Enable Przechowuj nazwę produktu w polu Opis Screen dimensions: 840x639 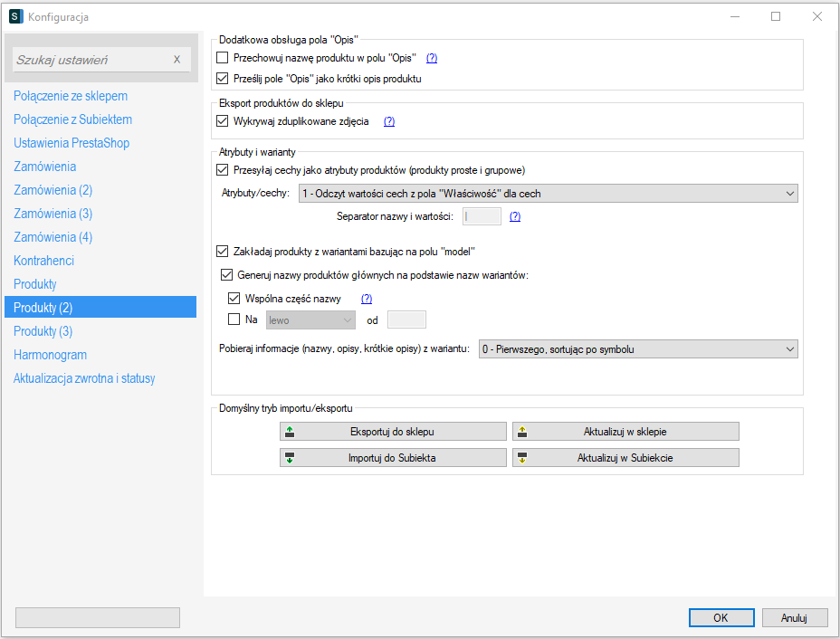pyautogui.click(x=224, y=58)
